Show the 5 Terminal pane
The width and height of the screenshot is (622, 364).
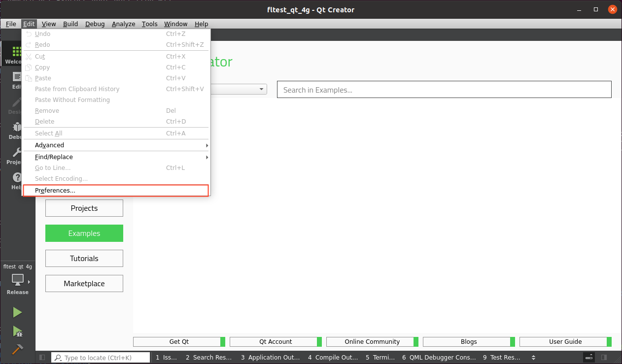[x=380, y=358]
